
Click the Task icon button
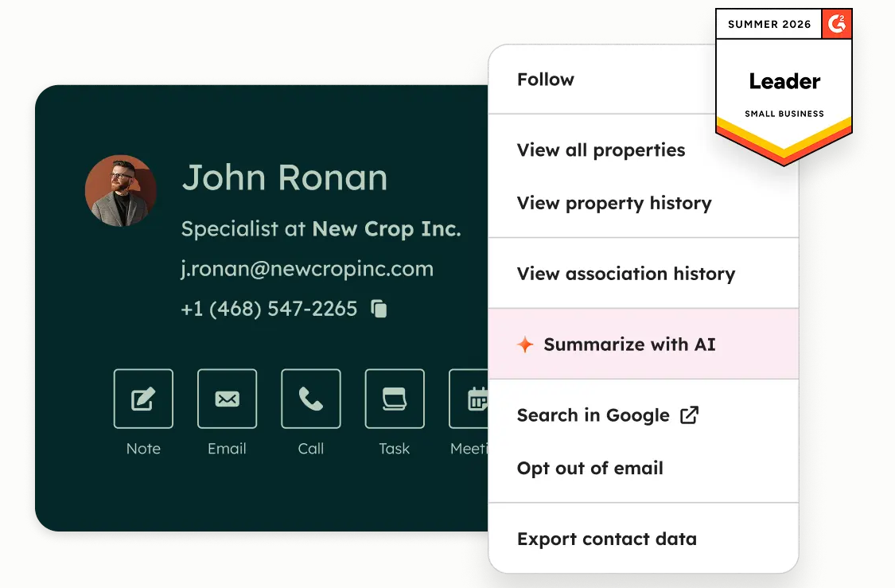click(x=395, y=399)
